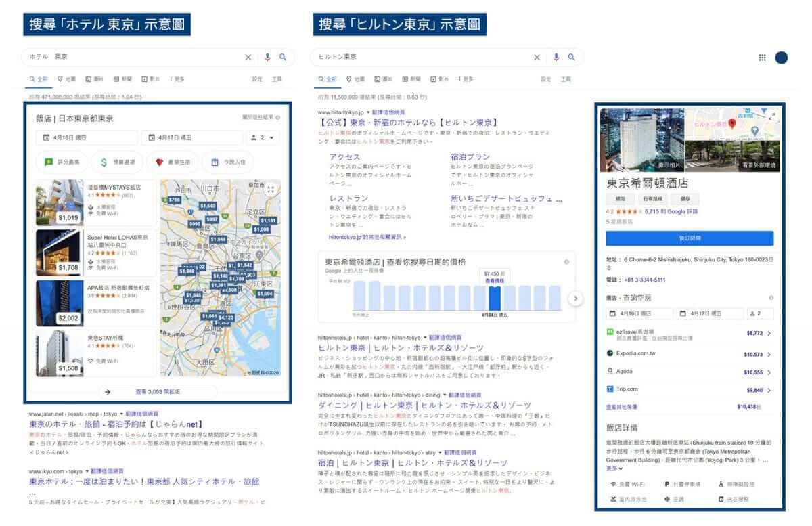Open the アクセス sitelink
Viewport: 812px width, 526px height.
(x=344, y=157)
